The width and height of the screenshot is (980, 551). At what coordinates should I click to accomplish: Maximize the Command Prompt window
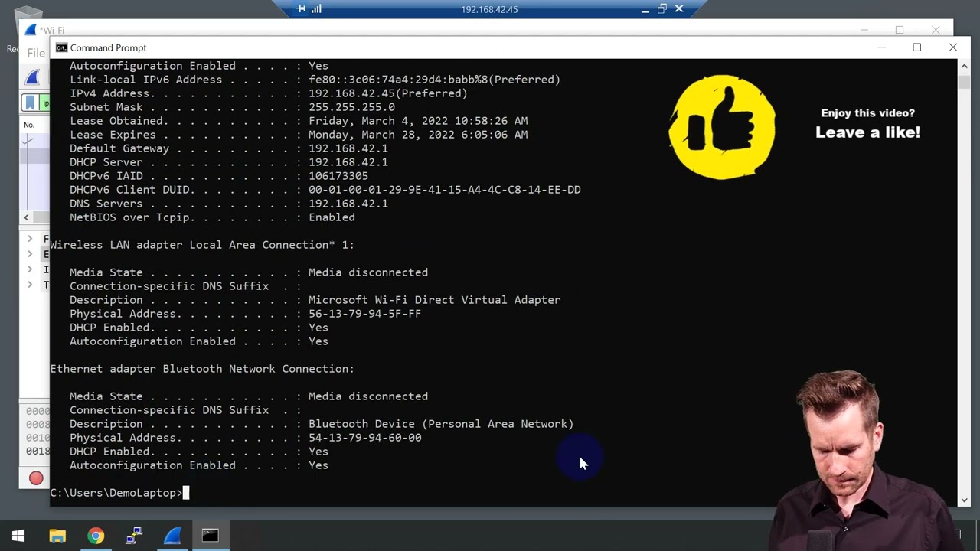pos(917,47)
